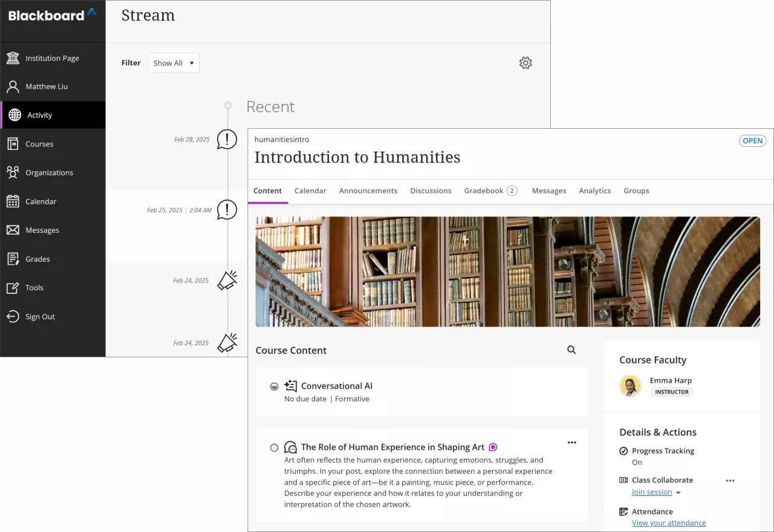The image size is (774, 532).
Task: Open the Class Collaborate ellipsis menu
Action: pyautogui.click(x=730, y=480)
